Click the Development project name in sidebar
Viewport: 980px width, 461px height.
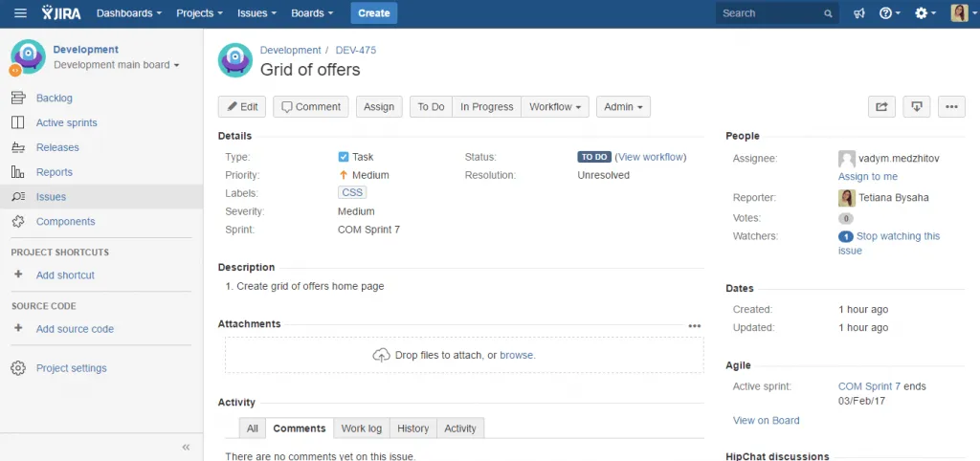(85, 50)
